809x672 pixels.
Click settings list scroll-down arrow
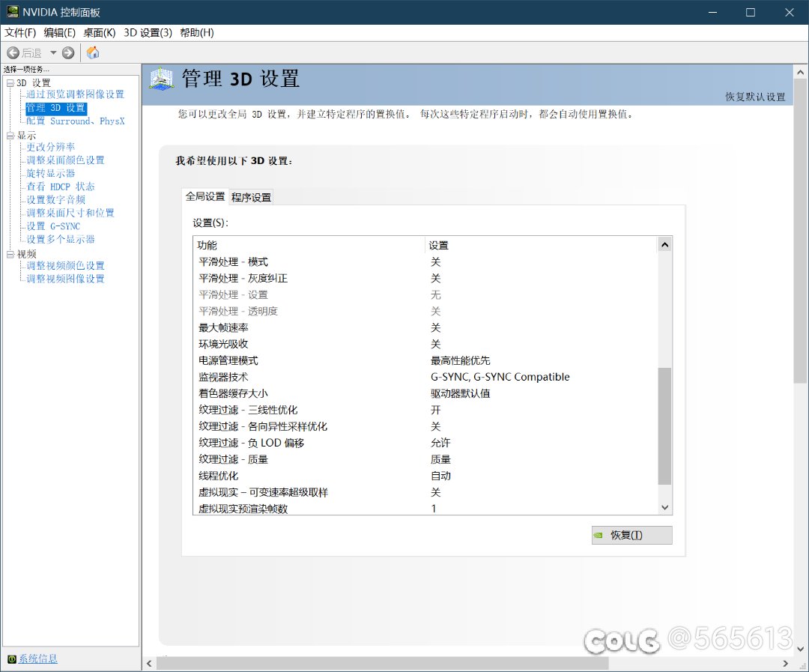click(x=665, y=507)
